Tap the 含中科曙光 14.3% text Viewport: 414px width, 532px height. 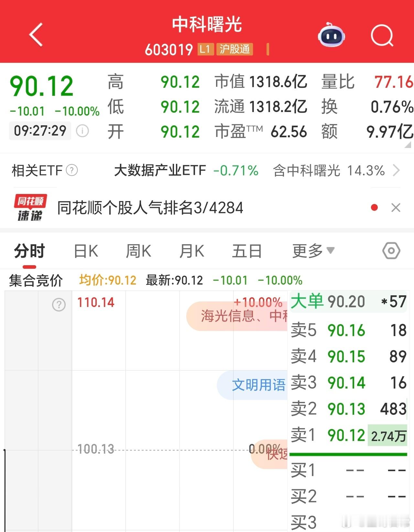(x=329, y=170)
